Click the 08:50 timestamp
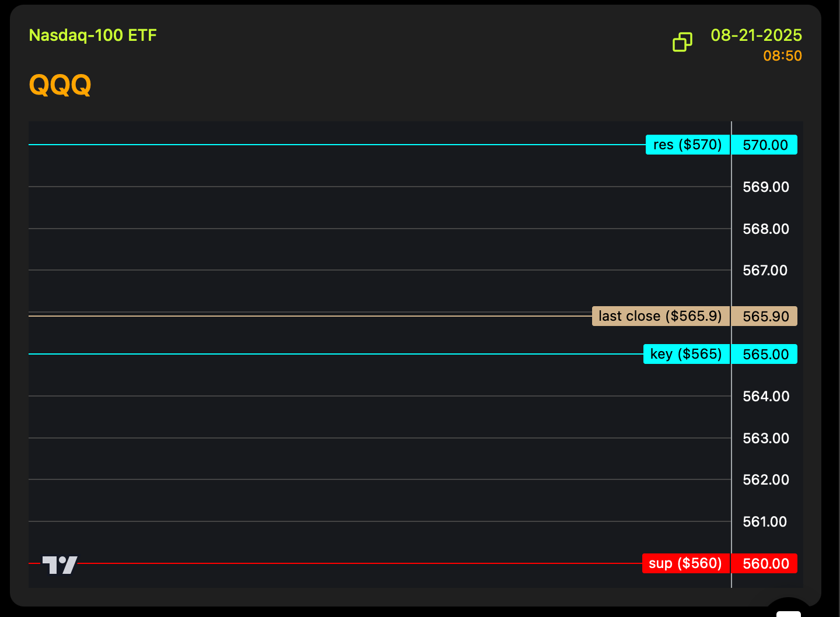 coord(782,56)
